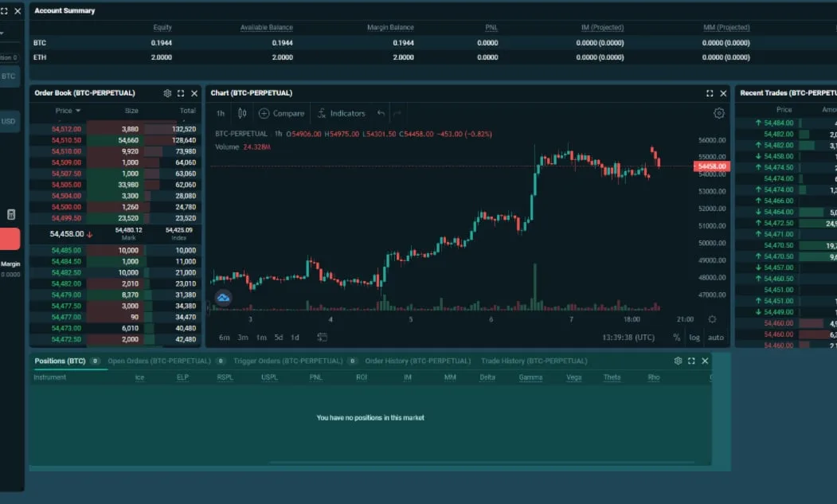Click the ETH row in Account Summary
The height and width of the screenshot is (504, 837).
(432, 57)
